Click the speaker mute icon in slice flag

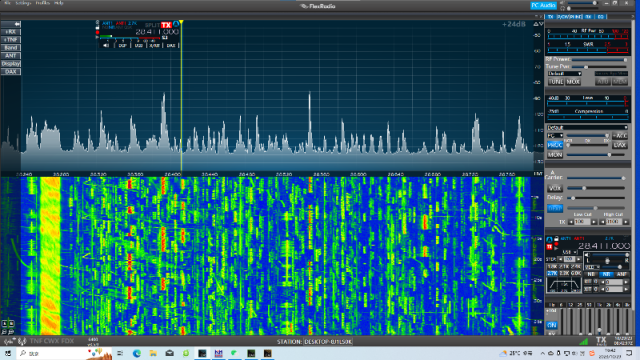click(106, 45)
